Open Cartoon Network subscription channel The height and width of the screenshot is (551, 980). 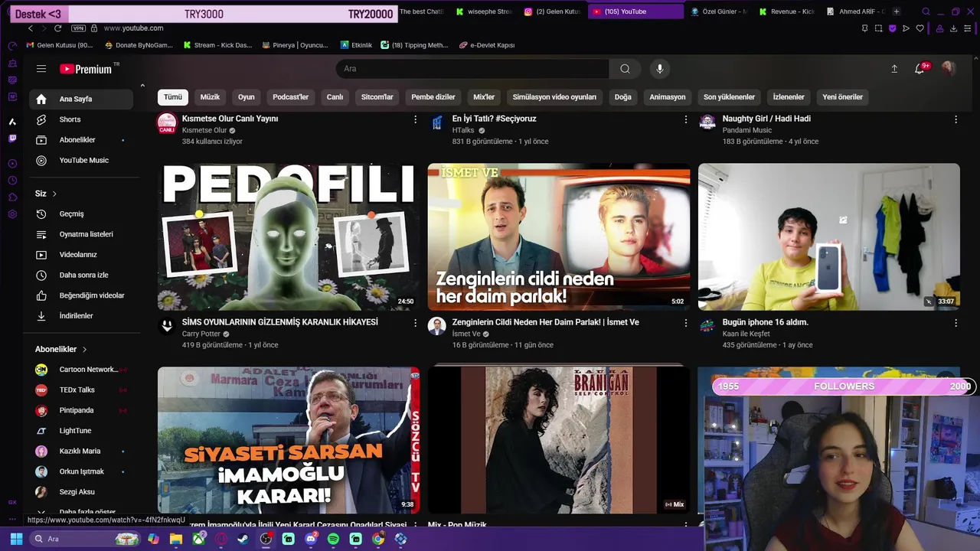(81, 370)
